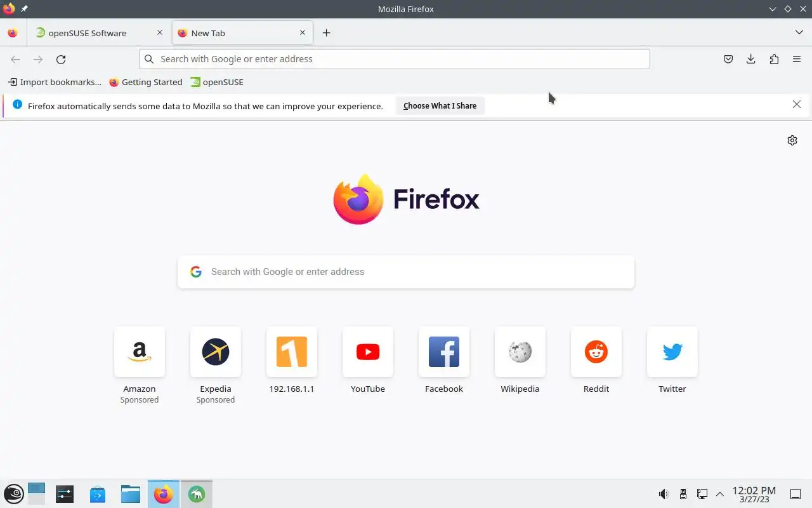Viewport: 812px width, 508px height.
Task: Open the volume tray icon
Action: click(x=664, y=494)
